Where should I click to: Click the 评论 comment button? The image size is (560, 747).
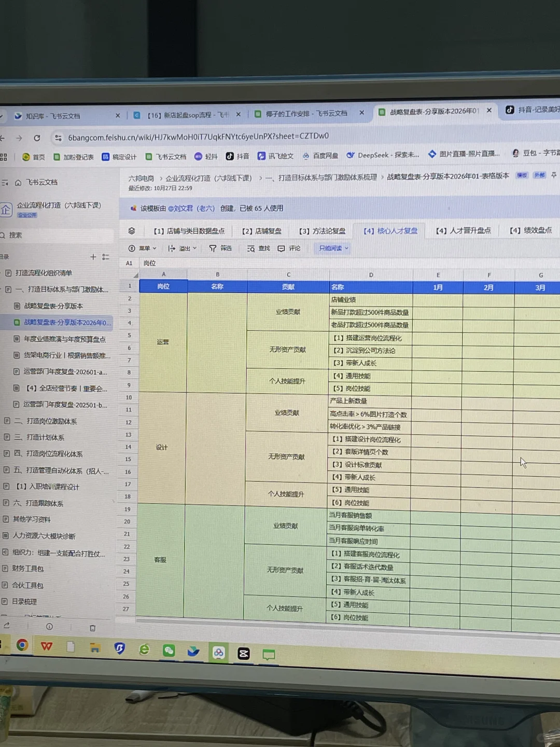(289, 248)
